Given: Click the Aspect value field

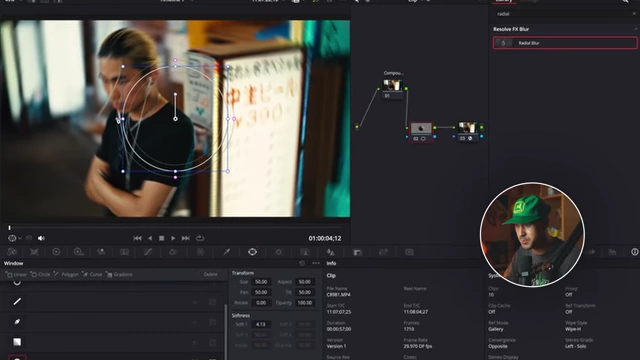Looking at the screenshot, I should 304,282.
